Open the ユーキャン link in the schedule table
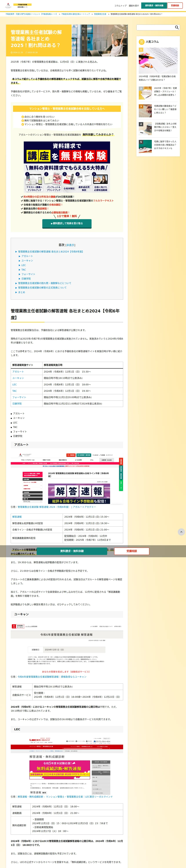186x868 pixels. [x=18, y=378]
